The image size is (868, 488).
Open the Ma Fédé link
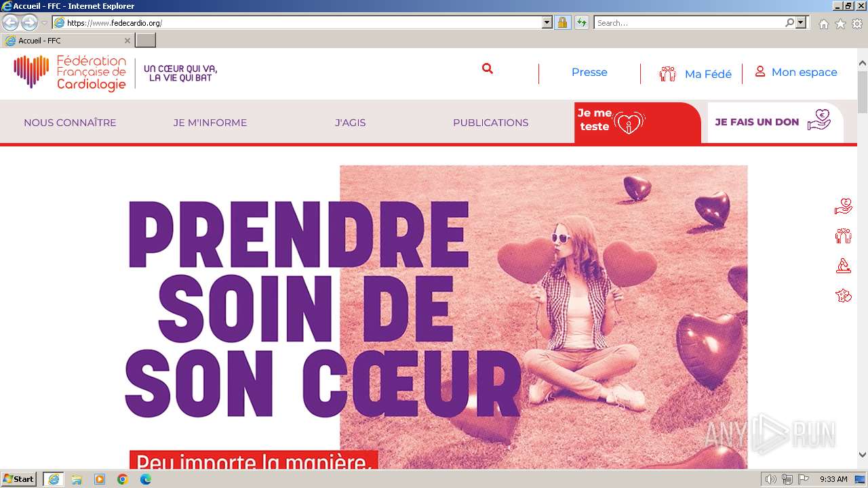point(708,75)
